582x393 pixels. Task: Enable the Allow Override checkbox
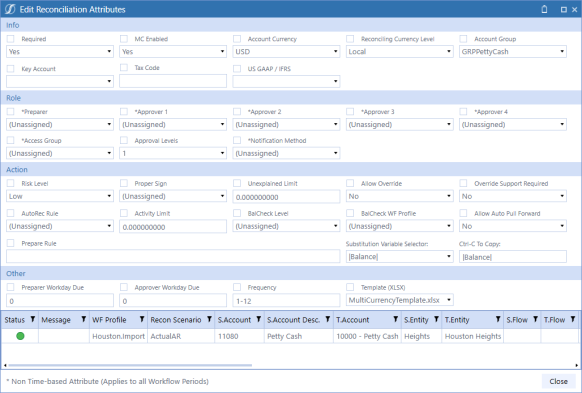point(350,183)
